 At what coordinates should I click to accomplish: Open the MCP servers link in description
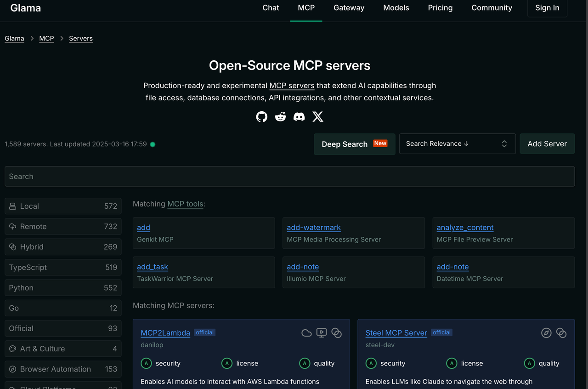[292, 86]
